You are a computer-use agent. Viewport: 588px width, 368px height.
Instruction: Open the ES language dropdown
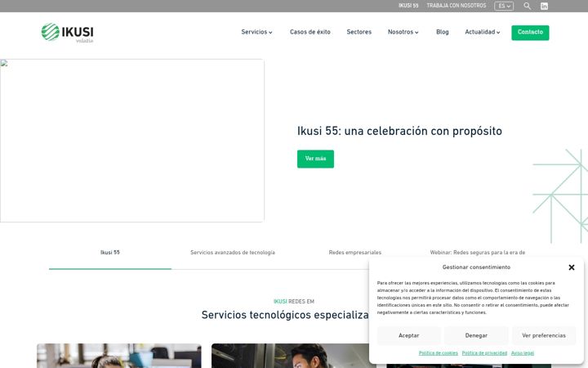point(504,6)
